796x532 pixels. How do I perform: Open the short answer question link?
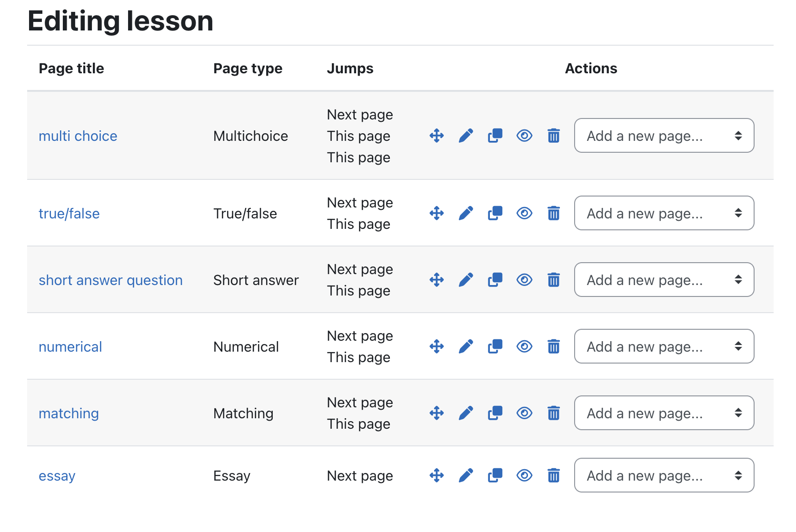coord(110,280)
